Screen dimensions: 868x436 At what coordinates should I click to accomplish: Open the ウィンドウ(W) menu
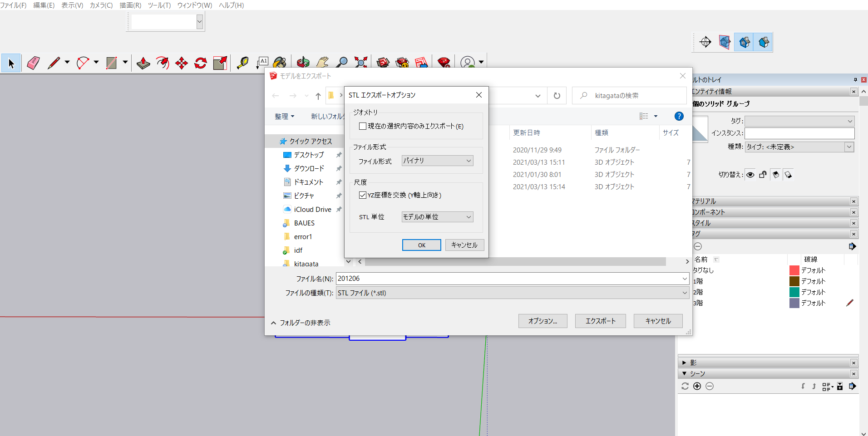pos(195,5)
